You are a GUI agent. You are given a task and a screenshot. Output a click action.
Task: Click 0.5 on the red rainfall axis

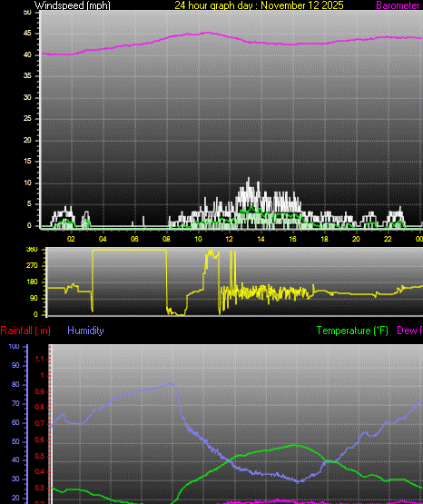39,456
